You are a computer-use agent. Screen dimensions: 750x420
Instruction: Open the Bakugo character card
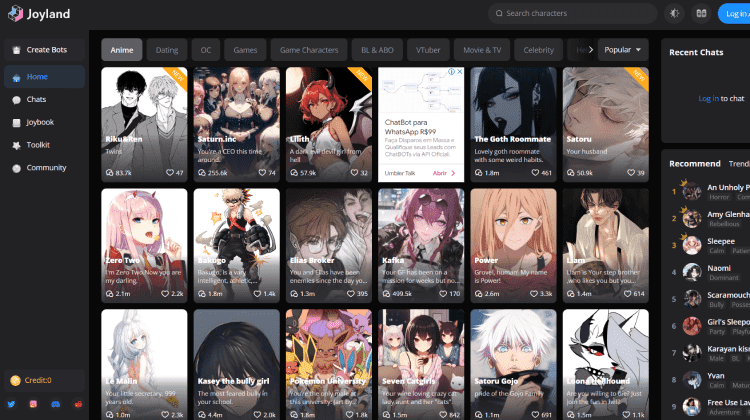click(236, 245)
